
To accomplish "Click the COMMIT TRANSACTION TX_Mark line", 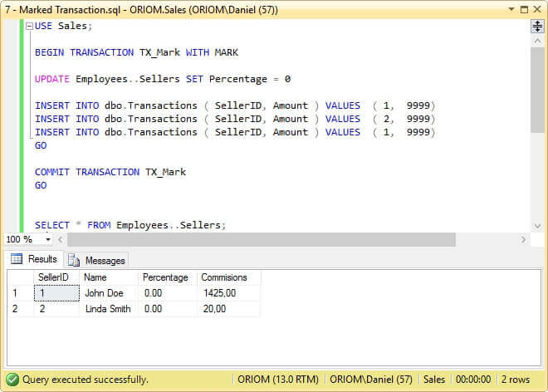I will (x=110, y=172).
